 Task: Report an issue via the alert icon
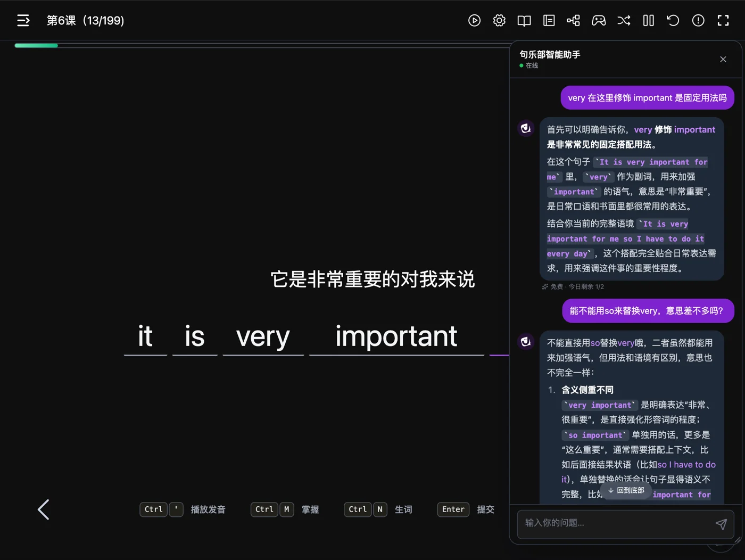coord(698,20)
